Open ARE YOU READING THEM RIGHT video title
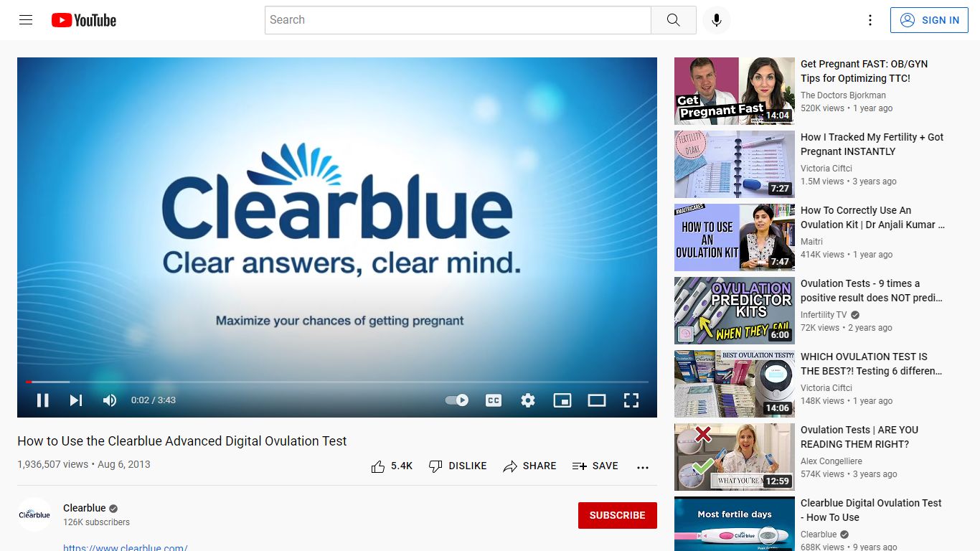980x551 pixels. pos(859,437)
